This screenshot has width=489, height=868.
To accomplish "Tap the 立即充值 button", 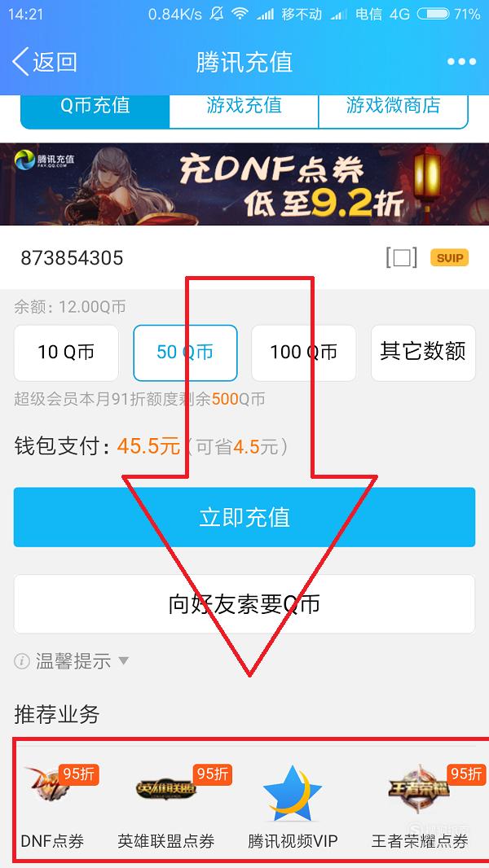I will click(x=244, y=517).
